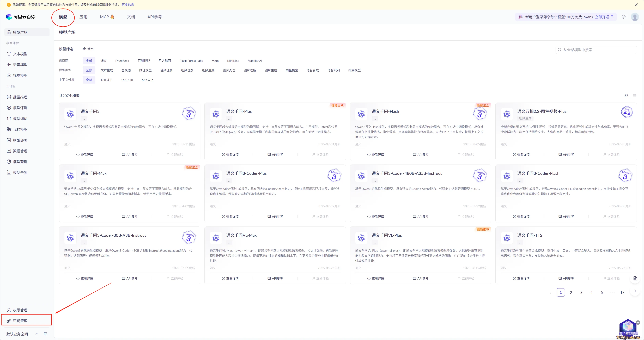The width and height of the screenshot is (644, 340).
Task: Open settings gear icon in header
Action: [623, 17]
